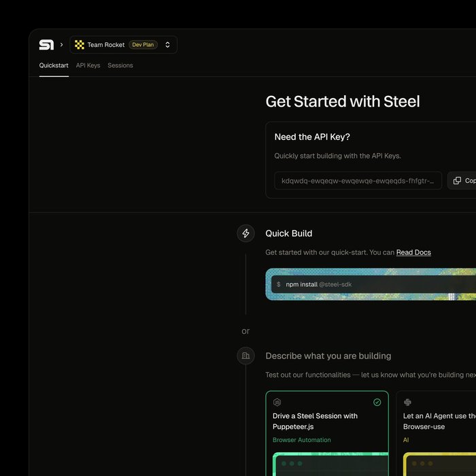The image size is (476, 476).
Task: Click the Node.js icon on the Puppeteer card
Action: 277,403
